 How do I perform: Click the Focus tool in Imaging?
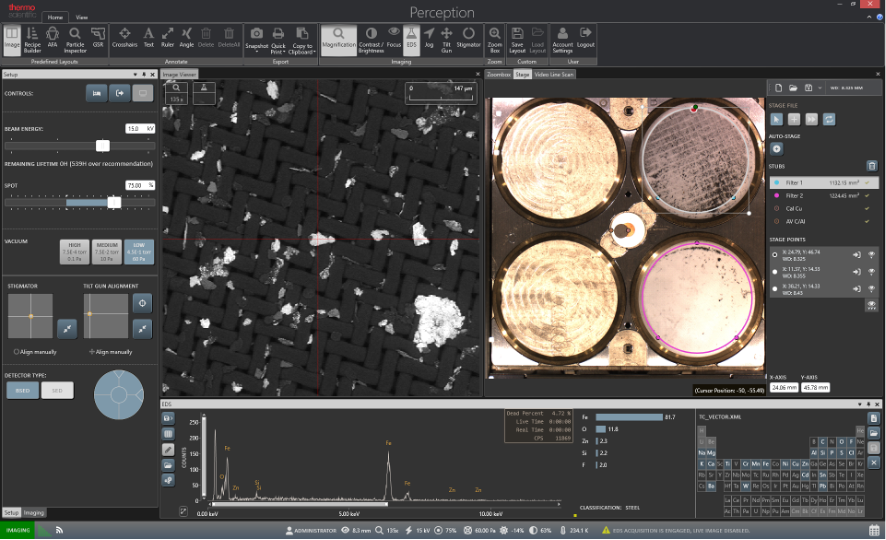click(394, 37)
